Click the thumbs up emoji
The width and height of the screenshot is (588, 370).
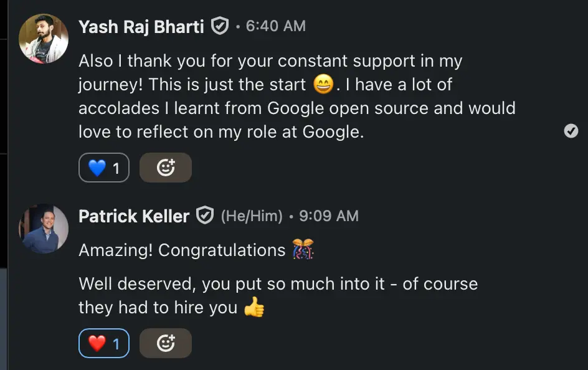[x=254, y=308]
